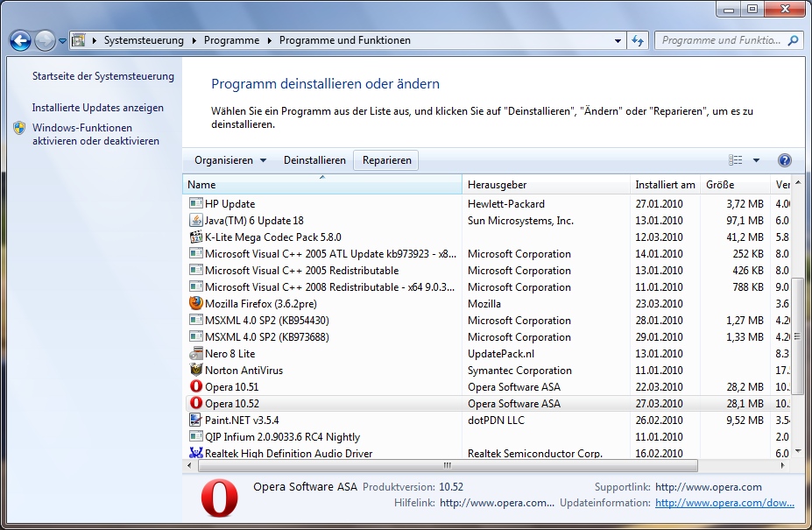Click the Opera 10.51 icon
Image resolution: width=812 pixels, height=530 pixels.
click(195, 386)
